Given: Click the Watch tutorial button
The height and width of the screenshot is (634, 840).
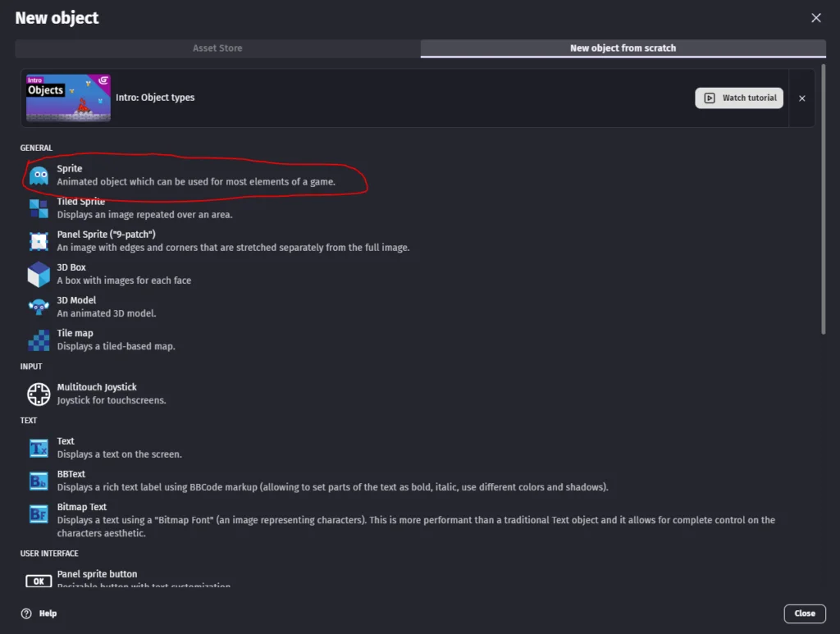Looking at the screenshot, I should coord(739,98).
